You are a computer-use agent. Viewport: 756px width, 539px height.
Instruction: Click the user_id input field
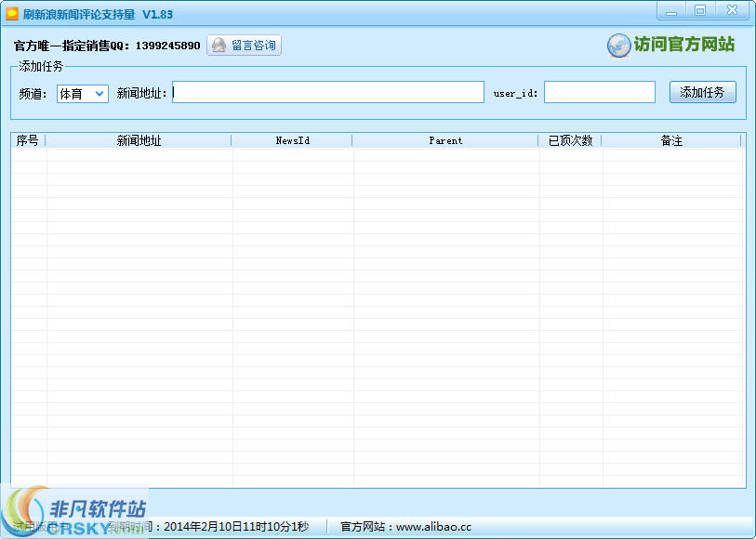599,92
